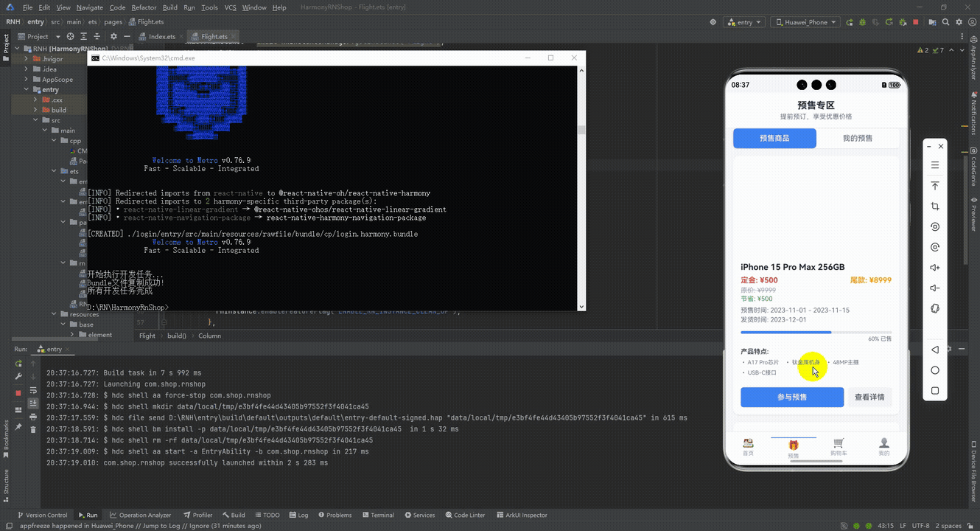The height and width of the screenshot is (531, 980).
Task: Click the green Debug bug icon
Action: [862, 22]
